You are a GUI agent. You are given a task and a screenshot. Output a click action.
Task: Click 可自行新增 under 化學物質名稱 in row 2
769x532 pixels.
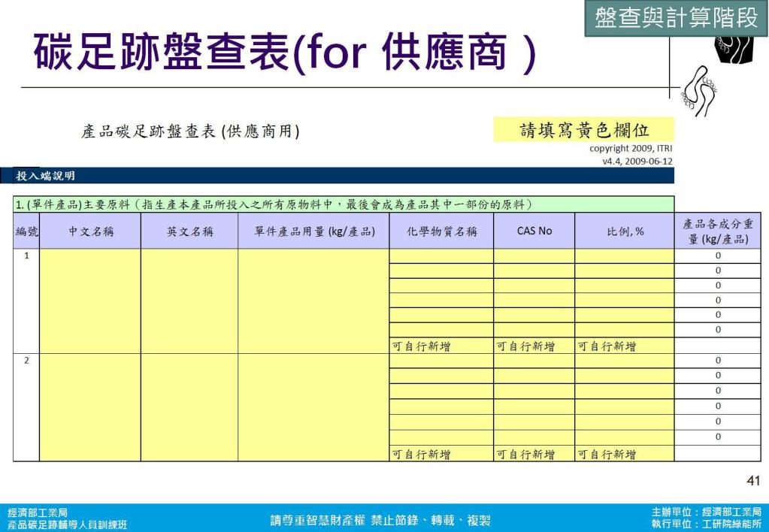click(421, 455)
